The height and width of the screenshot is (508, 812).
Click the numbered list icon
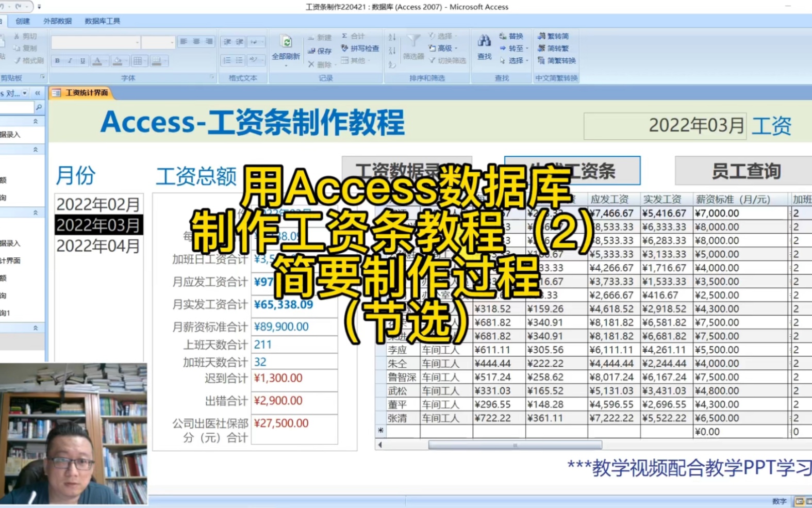[227, 60]
